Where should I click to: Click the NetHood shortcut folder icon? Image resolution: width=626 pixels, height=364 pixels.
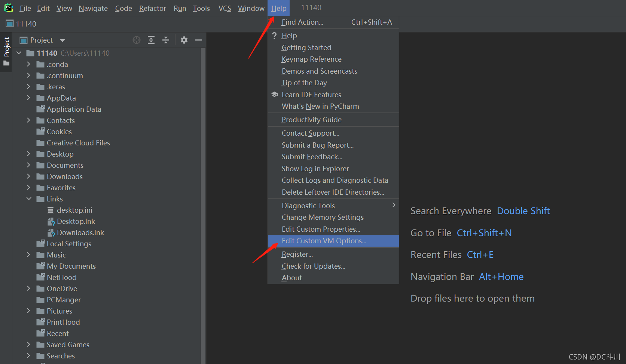(x=40, y=277)
